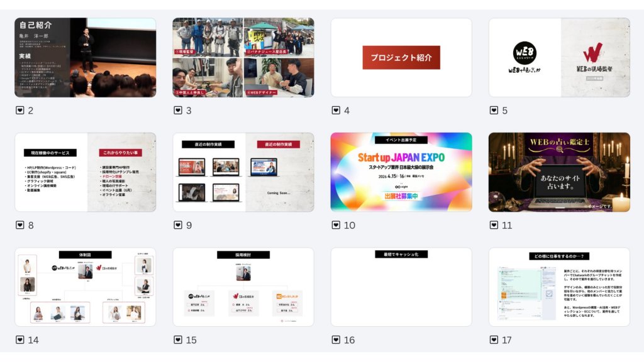
Task: Click the note icon beside slide 10
Action: click(x=336, y=225)
